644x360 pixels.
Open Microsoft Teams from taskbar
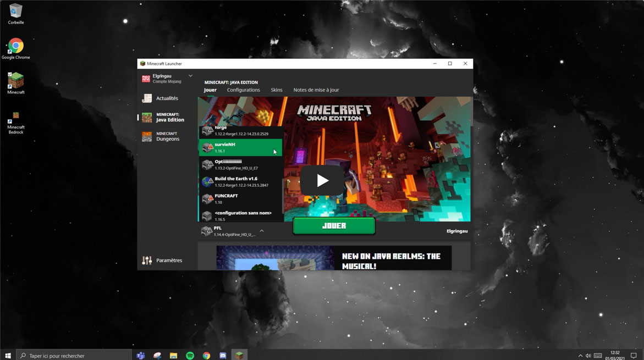tap(140, 356)
